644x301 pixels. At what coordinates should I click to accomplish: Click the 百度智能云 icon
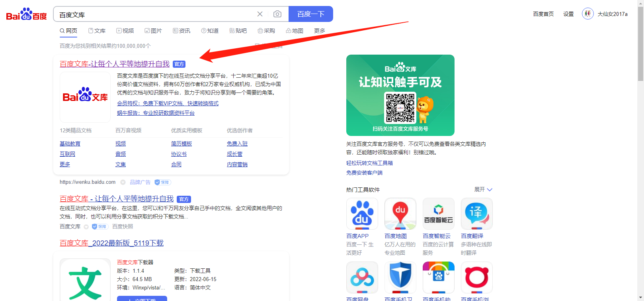click(x=439, y=214)
